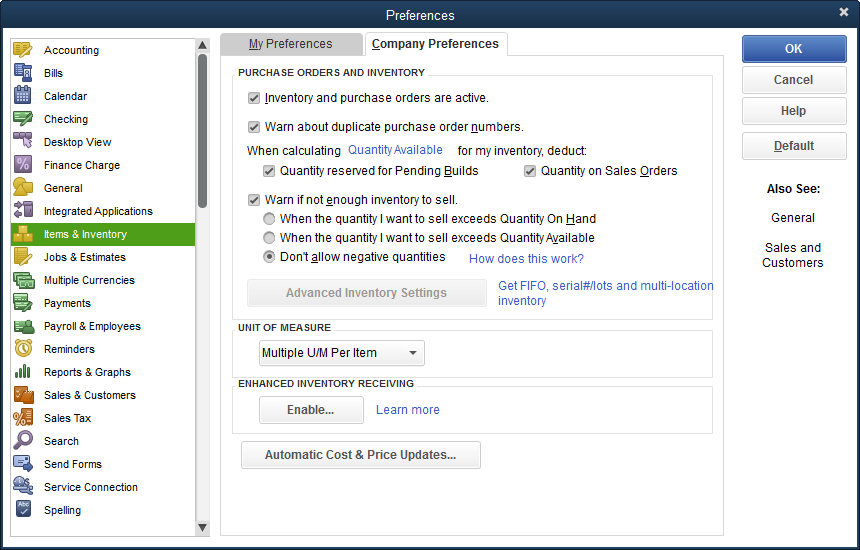
Task: Click the category list scrollbar thumb
Action: [202, 131]
